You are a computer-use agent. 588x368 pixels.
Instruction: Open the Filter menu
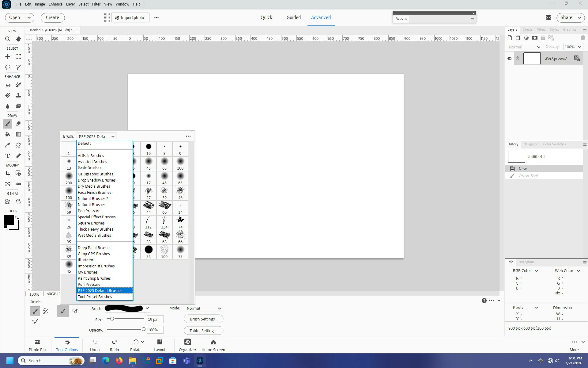coord(96,4)
